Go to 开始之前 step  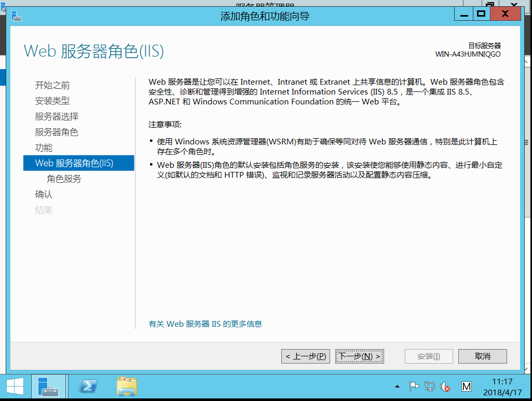52,85
